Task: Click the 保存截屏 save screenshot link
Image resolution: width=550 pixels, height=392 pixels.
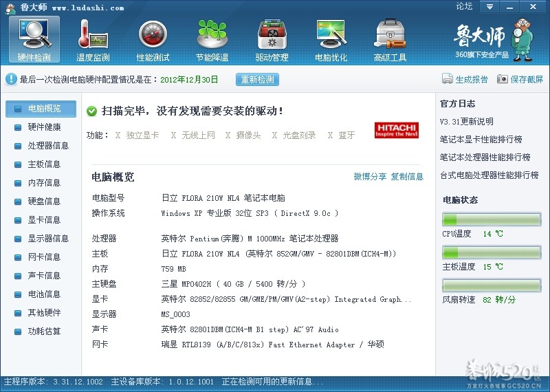Action: click(527, 79)
